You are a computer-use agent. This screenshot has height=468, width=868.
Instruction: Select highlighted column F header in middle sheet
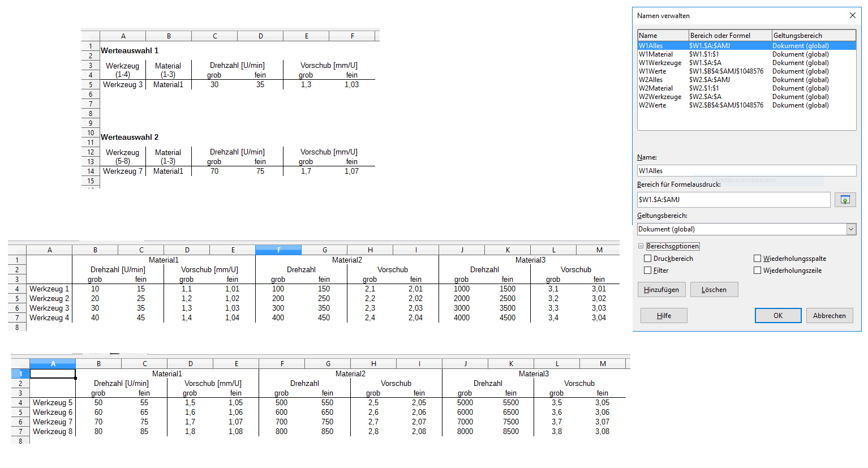[278, 250]
